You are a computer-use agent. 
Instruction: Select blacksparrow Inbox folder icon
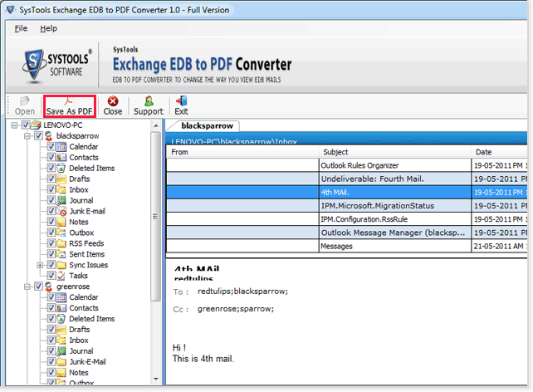[x=61, y=189]
